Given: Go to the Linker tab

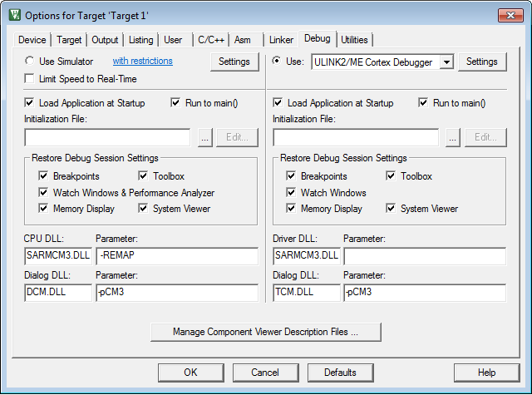Looking at the screenshot, I should (x=281, y=40).
